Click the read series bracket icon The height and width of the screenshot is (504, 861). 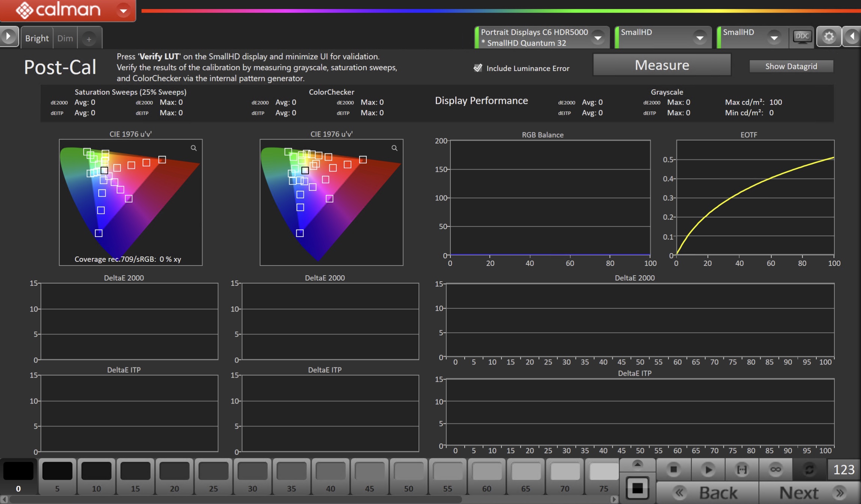[x=742, y=469]
